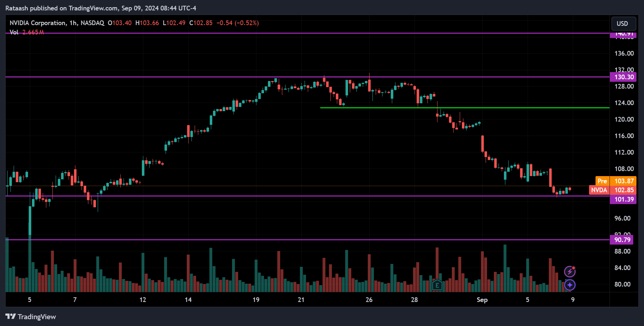
Task: Select the green horizontal support line
Action: point(464,108)
